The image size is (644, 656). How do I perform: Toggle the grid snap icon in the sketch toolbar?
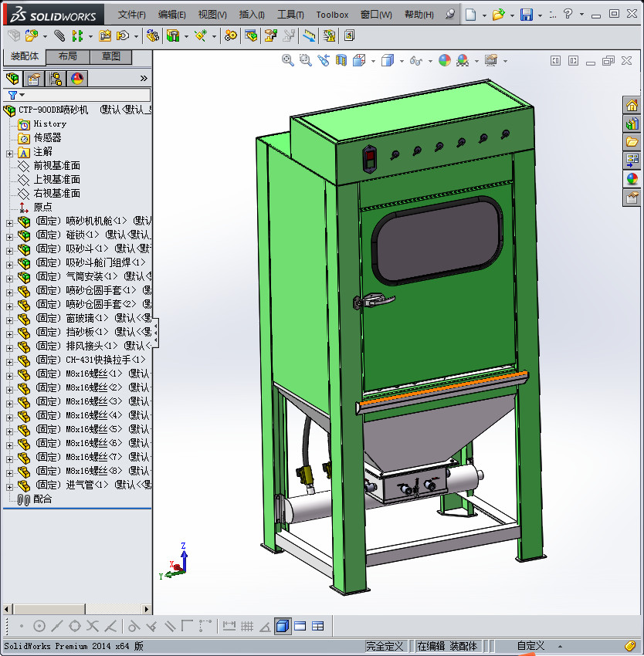(x=247, y=626)
